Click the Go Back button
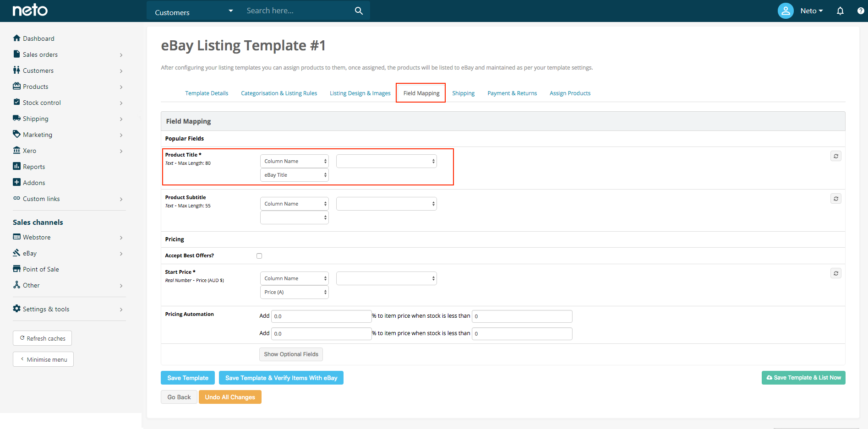 tap(179, 397)
